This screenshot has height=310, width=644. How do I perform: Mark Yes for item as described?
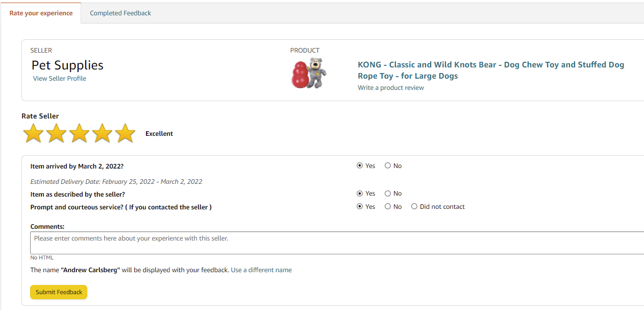(360, 194)
